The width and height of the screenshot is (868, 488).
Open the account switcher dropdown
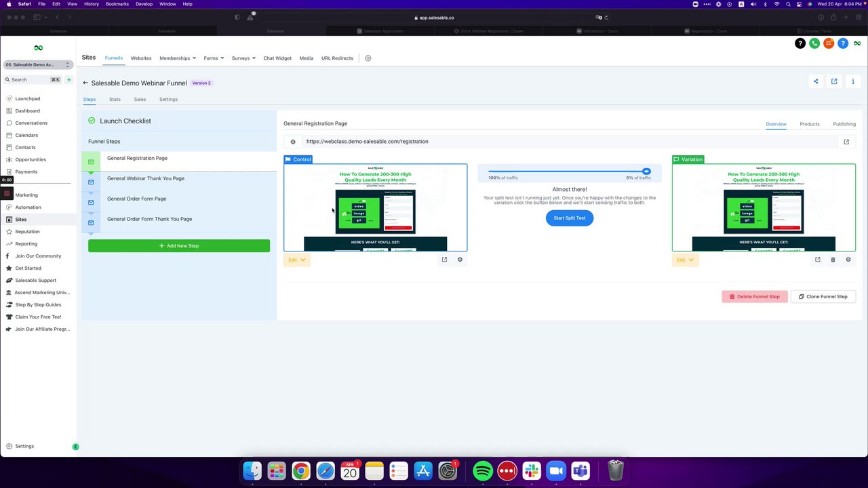38,65
